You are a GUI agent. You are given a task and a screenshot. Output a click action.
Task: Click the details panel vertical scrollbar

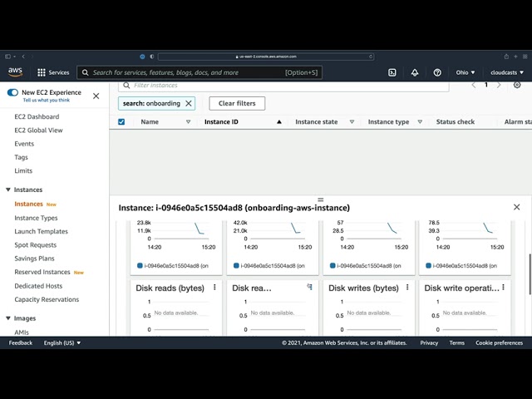point(530,274)
